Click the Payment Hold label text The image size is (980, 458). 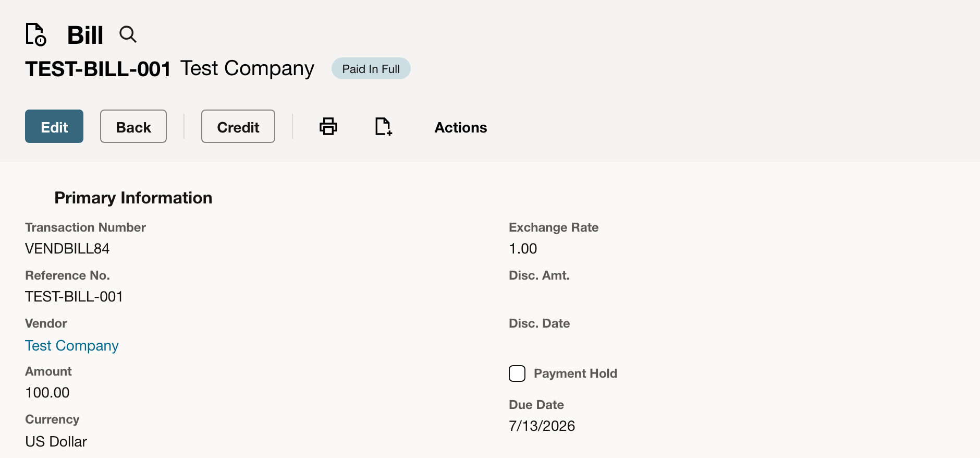tap(575, 373)
